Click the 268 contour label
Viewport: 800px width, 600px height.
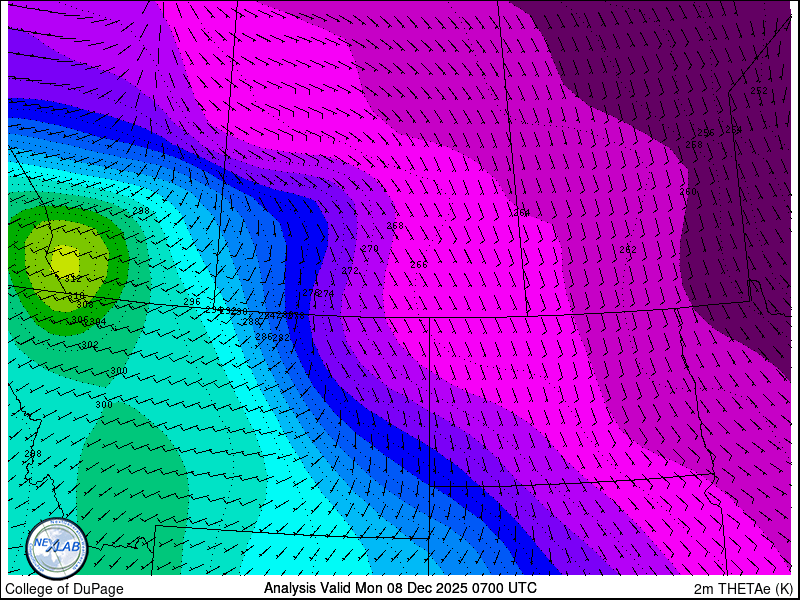[x=395, y=226]
